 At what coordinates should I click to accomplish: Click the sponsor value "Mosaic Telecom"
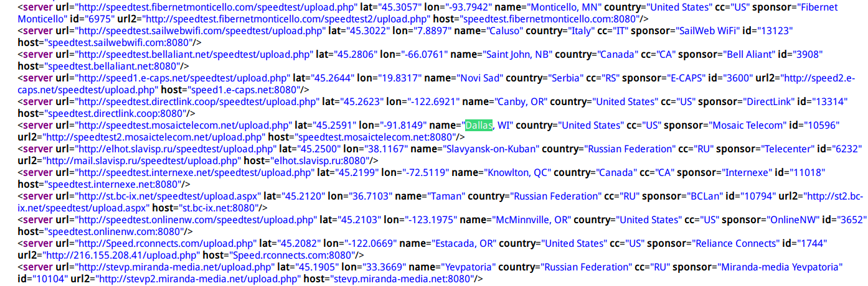coord(745,125)
